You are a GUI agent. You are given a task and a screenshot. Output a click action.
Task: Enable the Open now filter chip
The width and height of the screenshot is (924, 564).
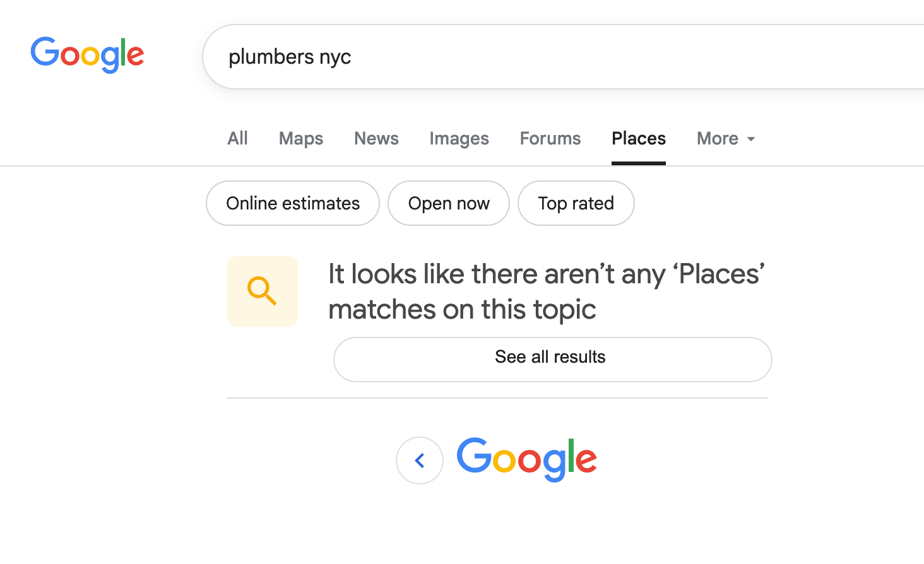(449, 203)
